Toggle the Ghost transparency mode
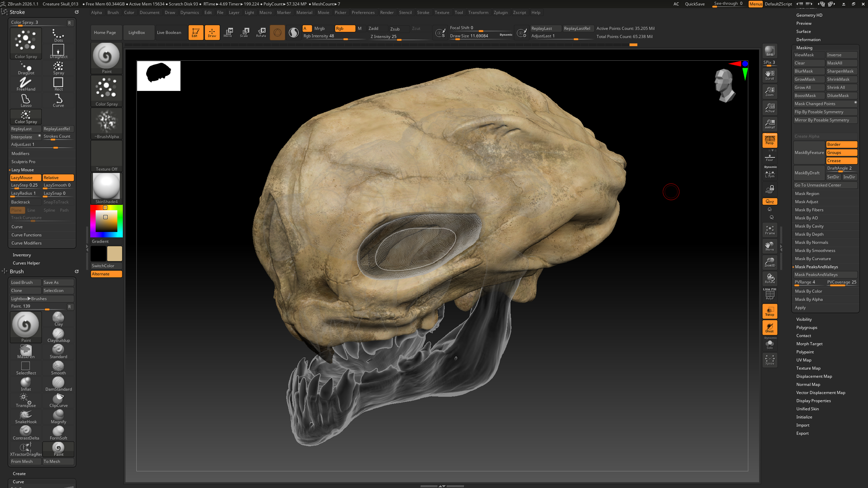 click(769, 328)
